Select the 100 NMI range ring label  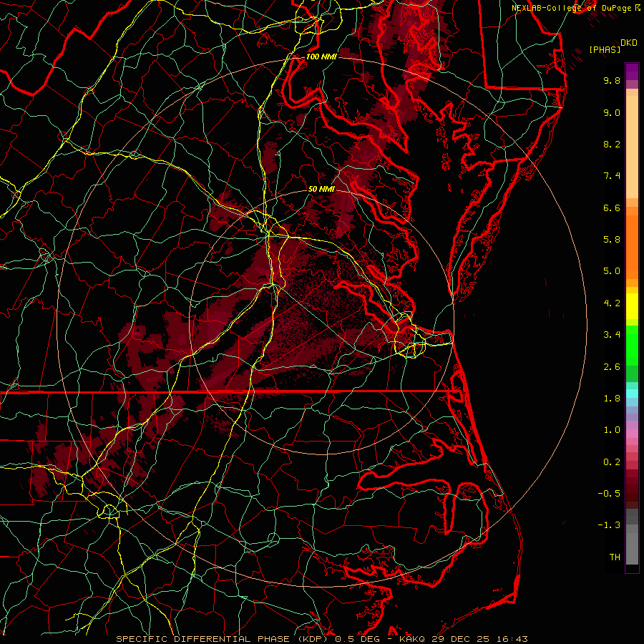pyautogui.click(x=321, y=57)
